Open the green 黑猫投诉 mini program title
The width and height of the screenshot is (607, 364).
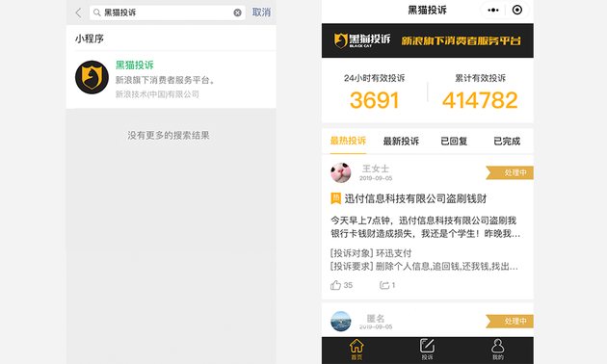(135, 65)
